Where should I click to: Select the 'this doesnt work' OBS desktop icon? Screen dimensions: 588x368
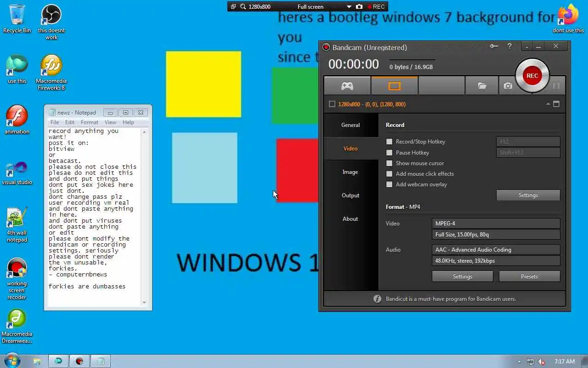coord(51,22)
